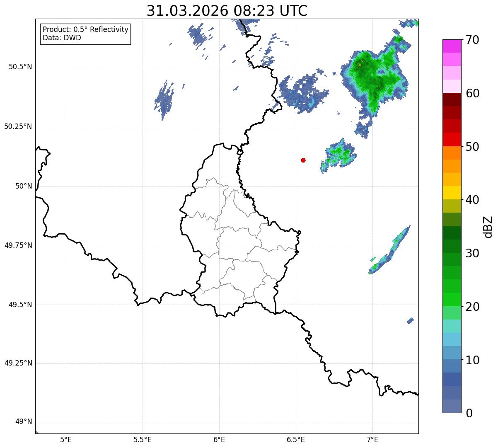Viewport: 498px width, 448px height.
Task: Click the latitude label 49.25°N
Action: pyautogui.click(x=18, y=363)
